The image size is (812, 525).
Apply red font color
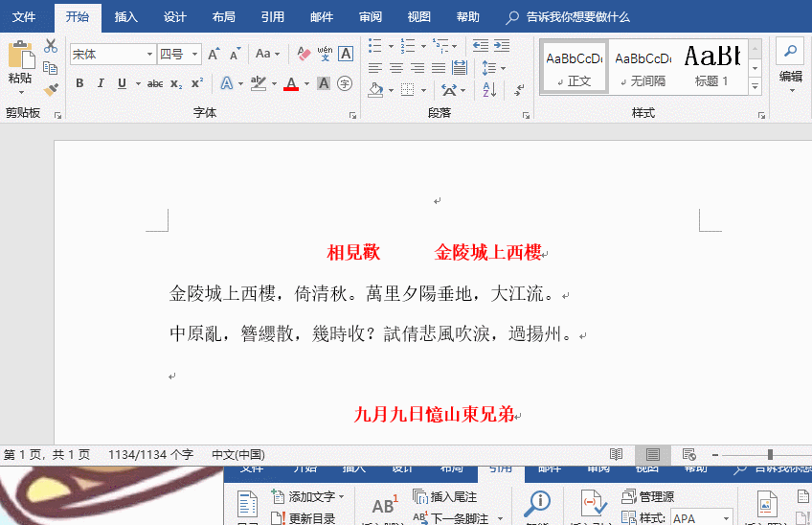(x=291, y=83)
